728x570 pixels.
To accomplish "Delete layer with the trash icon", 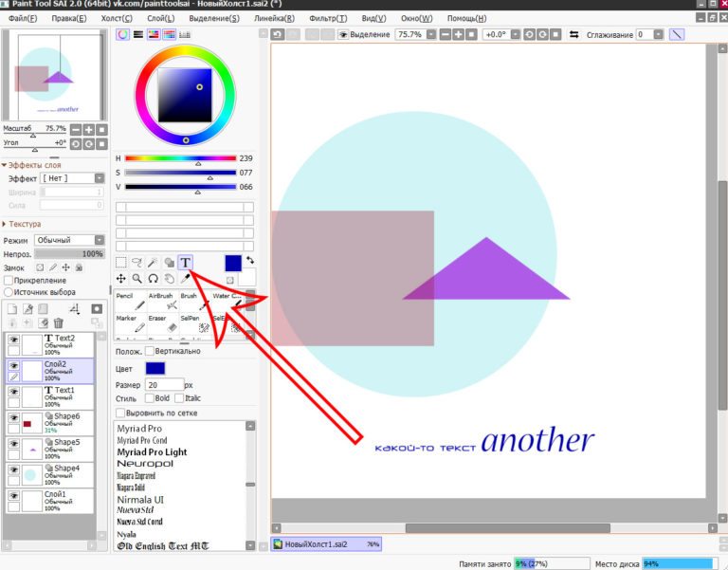I will point(59,323).
